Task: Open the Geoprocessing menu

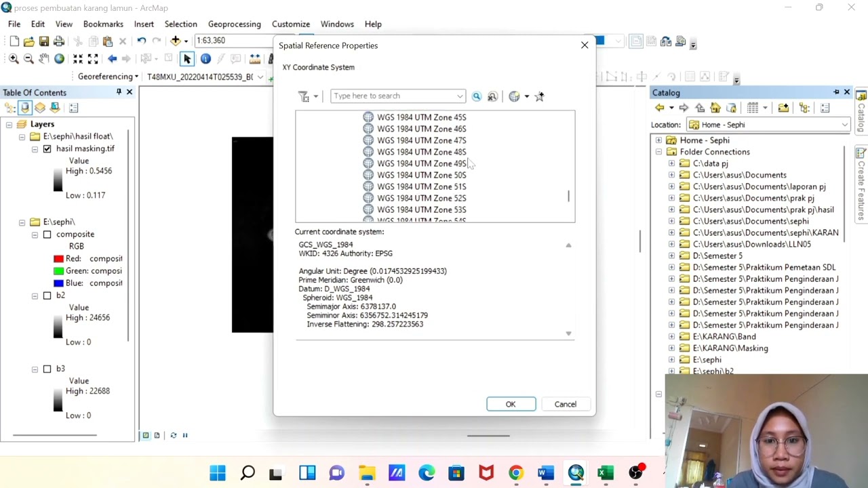Action: point(235,24)
